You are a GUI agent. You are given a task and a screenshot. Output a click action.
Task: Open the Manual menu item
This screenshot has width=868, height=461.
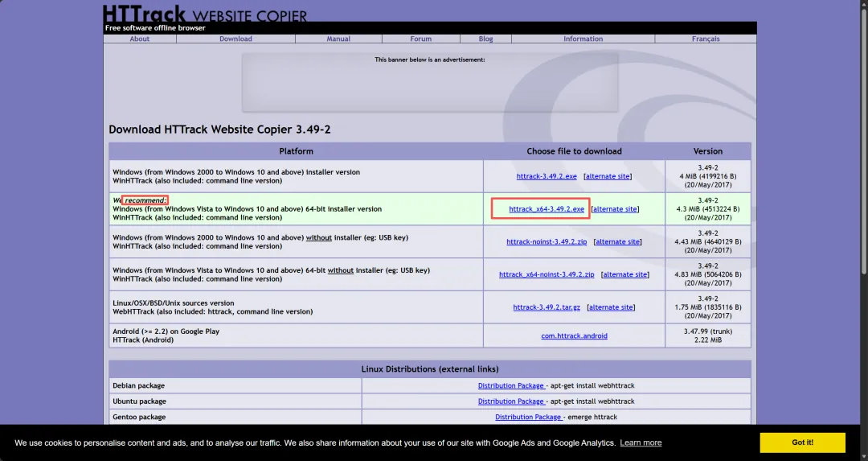point(338,39)
